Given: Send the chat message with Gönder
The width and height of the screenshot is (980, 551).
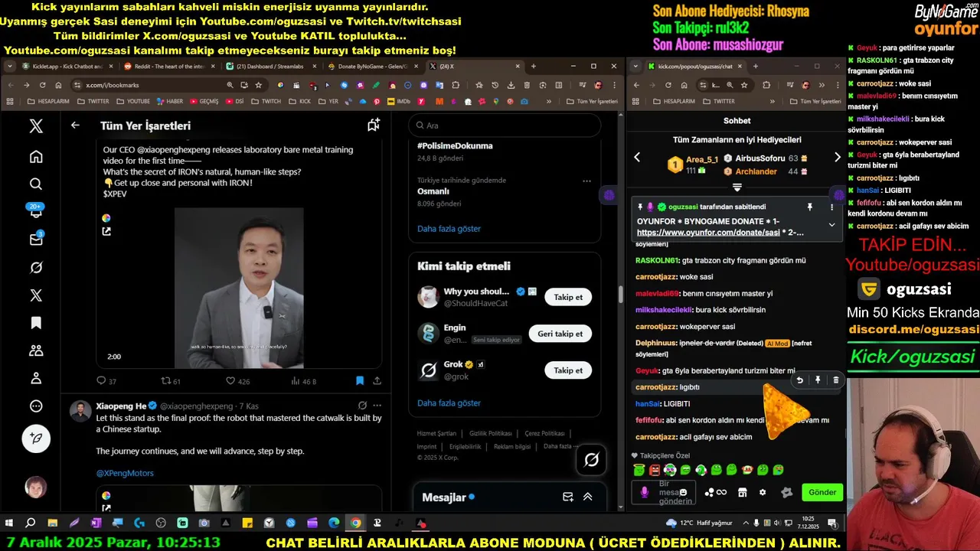Looking at the screenshot, I should (822, 492).
